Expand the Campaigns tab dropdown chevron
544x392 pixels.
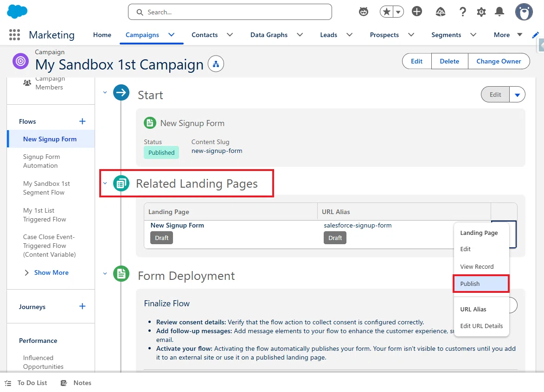pyautogui.click(x=172, y=35)
